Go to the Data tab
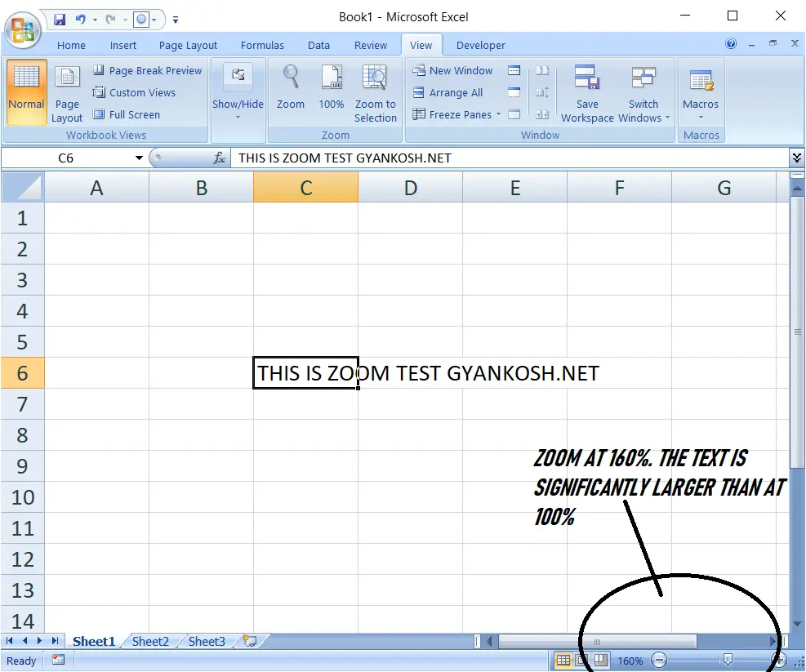The height and width of the screenshot is (672, 806). tap(318, 45)
